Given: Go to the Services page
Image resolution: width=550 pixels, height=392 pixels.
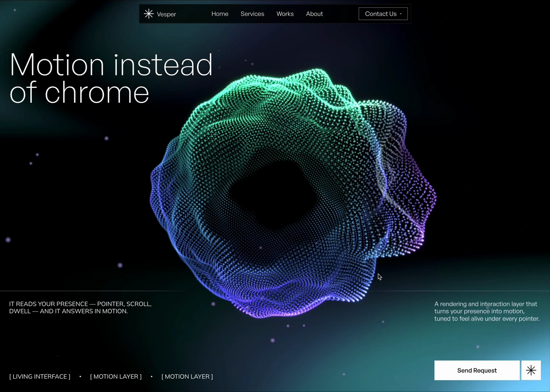Looking at the screenshot, I should click(x=252, y=14).
